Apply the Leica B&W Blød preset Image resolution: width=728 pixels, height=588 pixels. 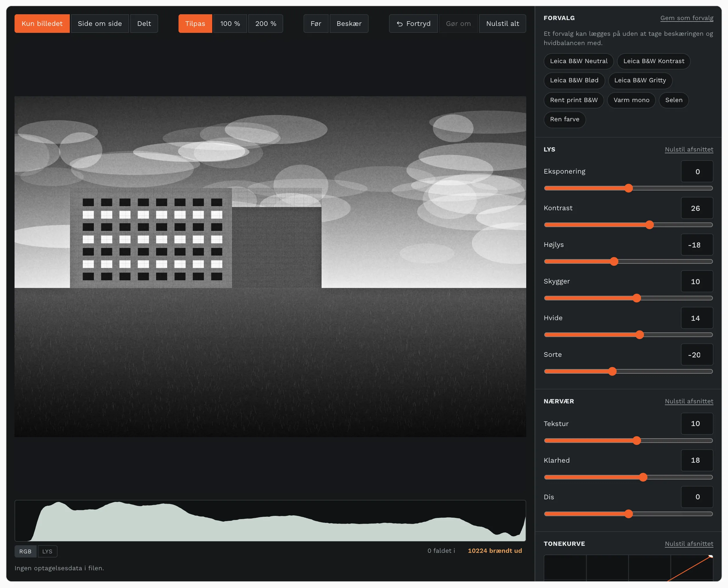[574, 80]
